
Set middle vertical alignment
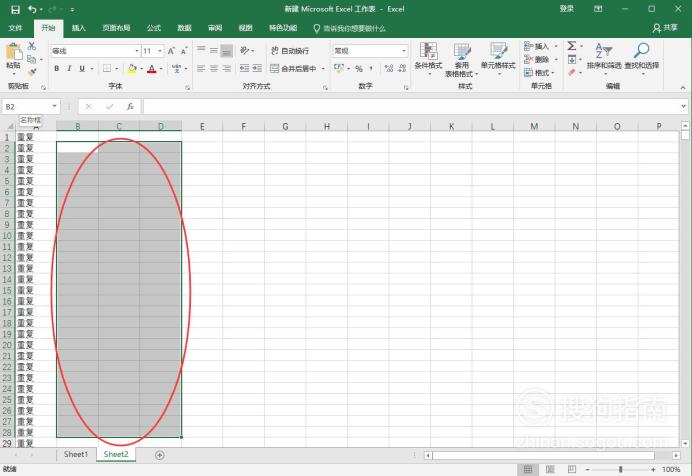point(214,50)
